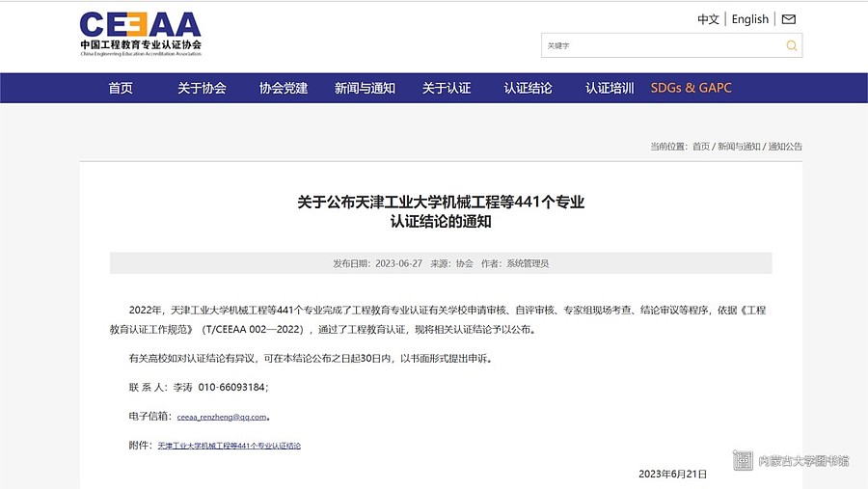Click the signature date 2023年6月21日

pos(672,474)
